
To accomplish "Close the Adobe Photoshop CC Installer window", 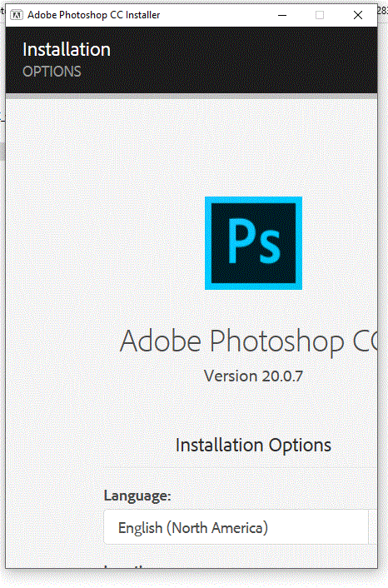I will [x=358, y=15].
